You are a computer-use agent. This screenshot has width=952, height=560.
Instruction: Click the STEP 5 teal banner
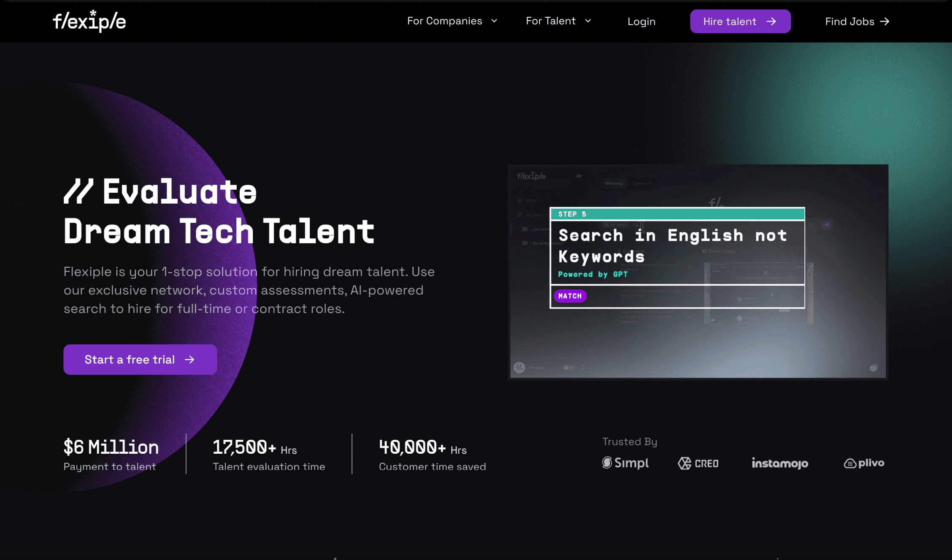pos(677,214)
